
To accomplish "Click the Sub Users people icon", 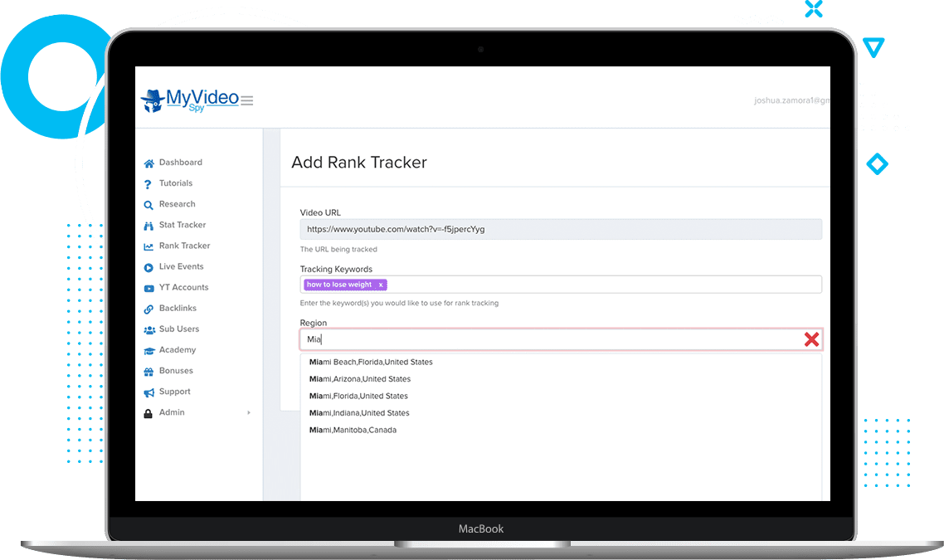I will tap(149, 330).
